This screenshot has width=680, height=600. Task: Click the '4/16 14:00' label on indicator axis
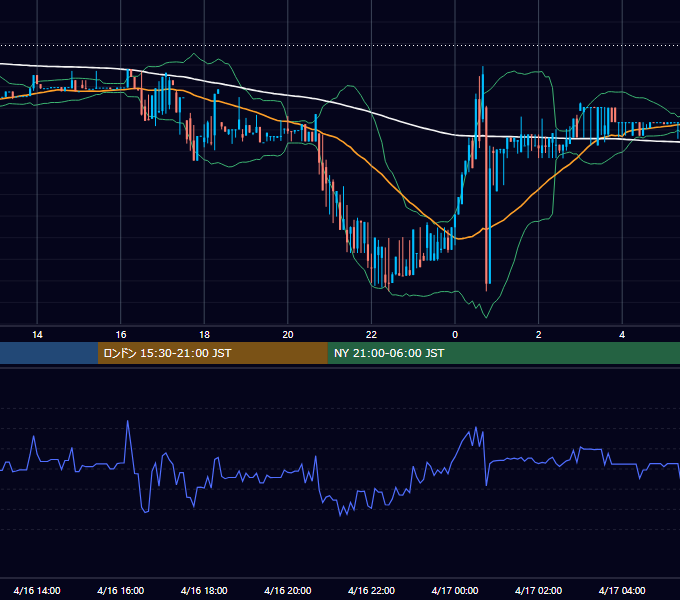[x=37, y=590]
